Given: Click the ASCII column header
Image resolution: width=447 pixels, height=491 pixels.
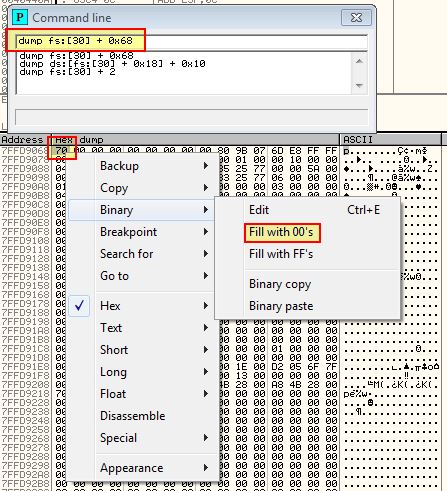Looking at the screenshot, I should [390, 140].
